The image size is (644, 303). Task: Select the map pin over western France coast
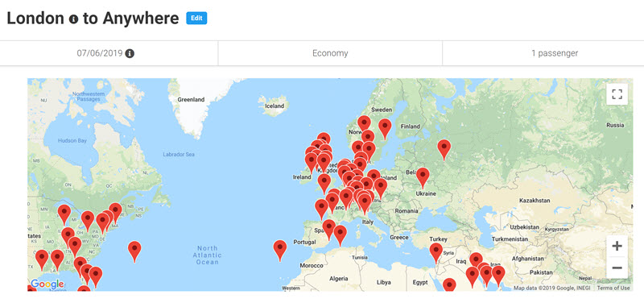click(x=321, y=209)
